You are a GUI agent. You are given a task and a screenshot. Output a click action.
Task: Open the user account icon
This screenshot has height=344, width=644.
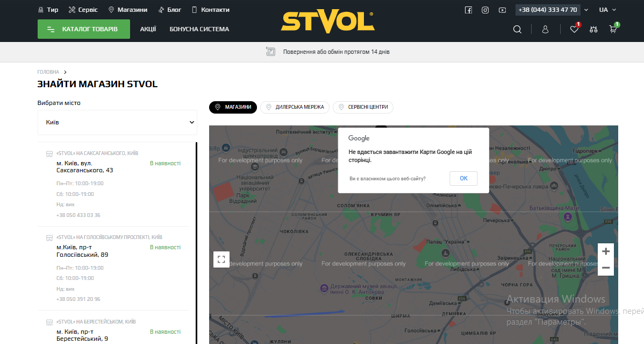[x=545, y=29]
